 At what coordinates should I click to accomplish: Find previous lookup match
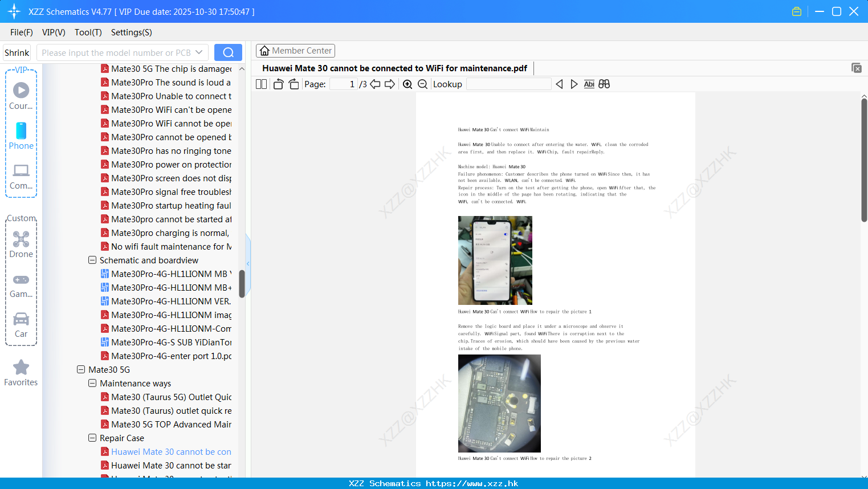(x=559, y=84)
